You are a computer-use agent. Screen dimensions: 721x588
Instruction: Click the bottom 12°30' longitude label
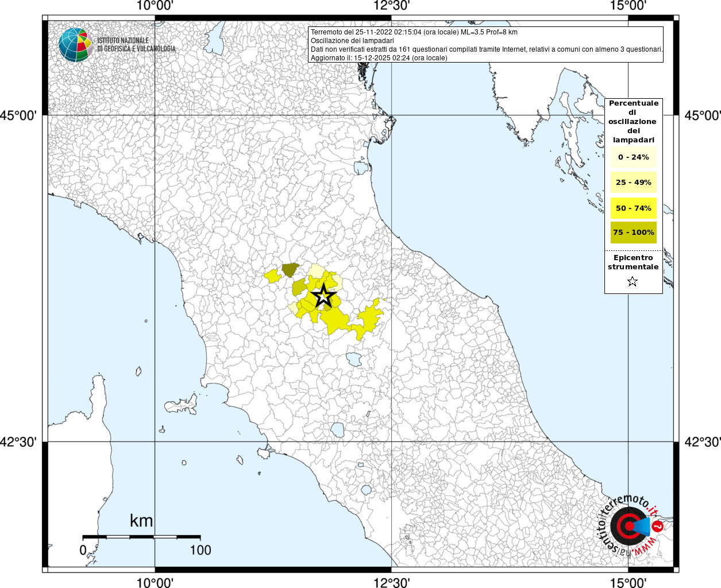[x=391, y=583]
